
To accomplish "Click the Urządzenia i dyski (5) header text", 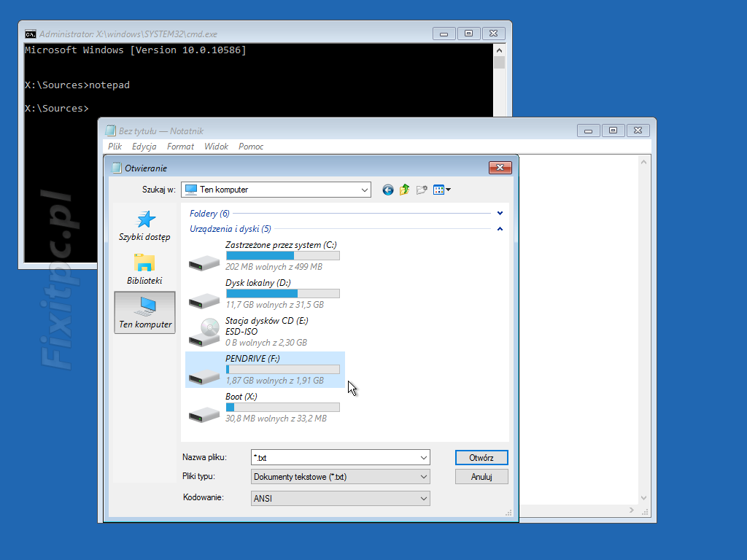I will (230, 229).
